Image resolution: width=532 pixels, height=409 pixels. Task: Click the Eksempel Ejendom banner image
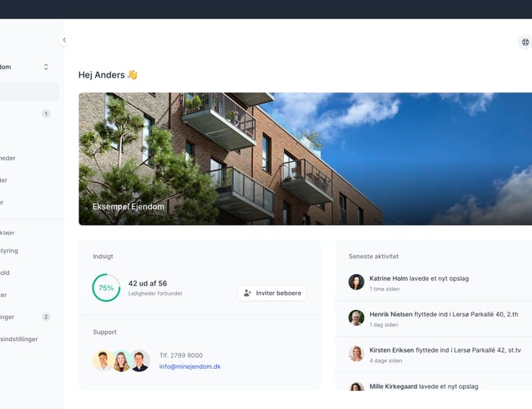[x=305, y=159]
